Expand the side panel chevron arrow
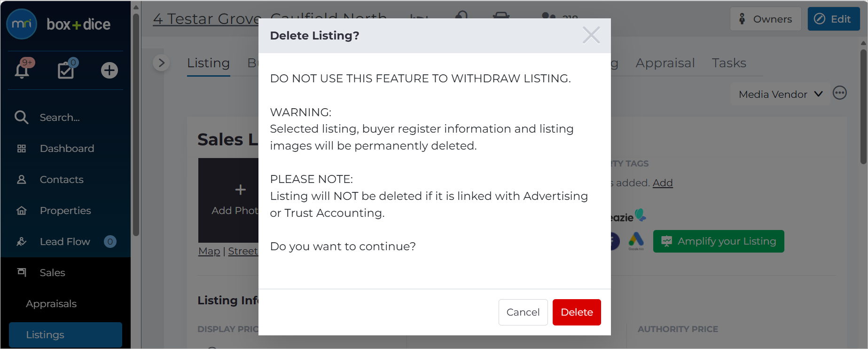This screenshot has height=349, width=868. click(x=161, y=63)
